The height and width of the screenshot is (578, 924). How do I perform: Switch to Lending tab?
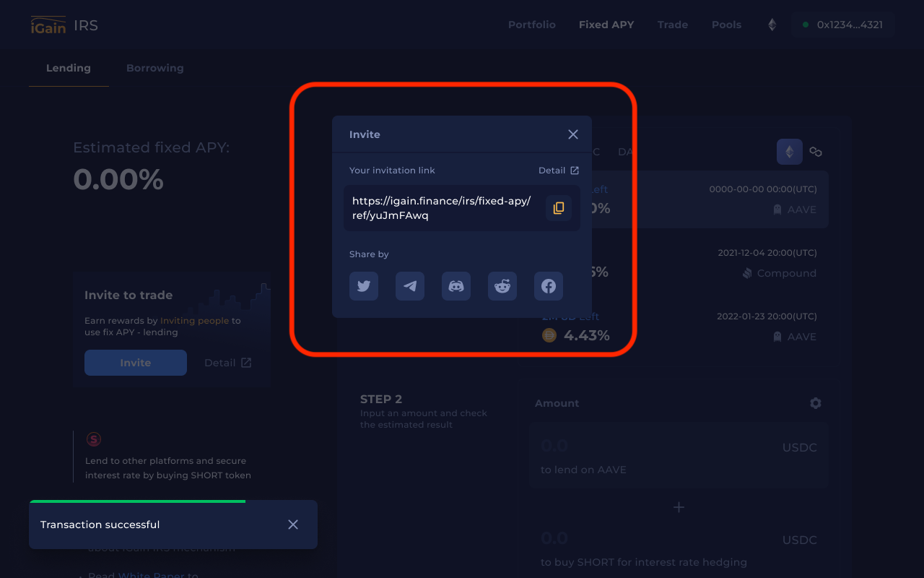coord(69,68)
